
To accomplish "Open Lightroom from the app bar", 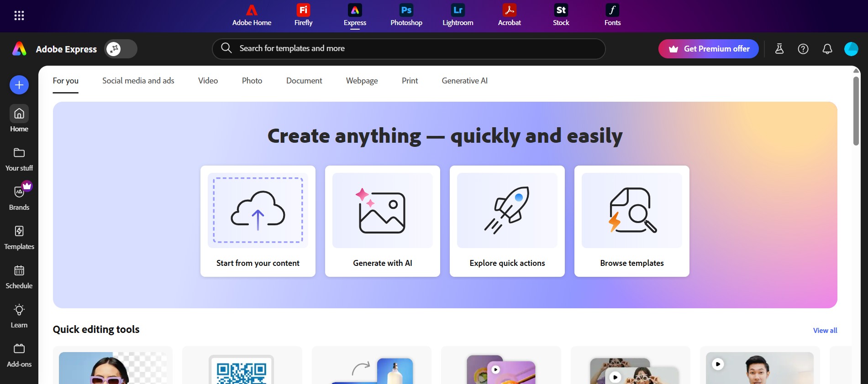I will tap(458, 16).
